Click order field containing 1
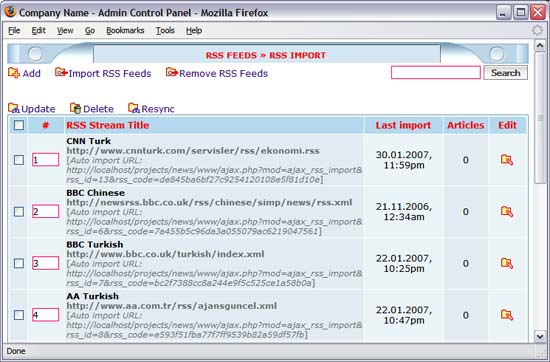 tap(46, 160)
